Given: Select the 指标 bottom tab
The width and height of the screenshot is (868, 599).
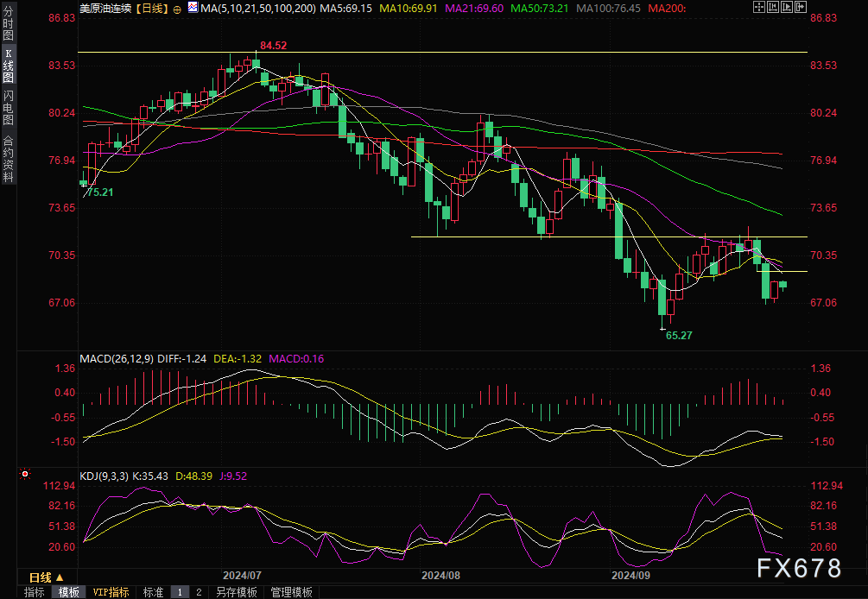Looking at the screenshot, I should pyautogui.click(x=35, y=592).
